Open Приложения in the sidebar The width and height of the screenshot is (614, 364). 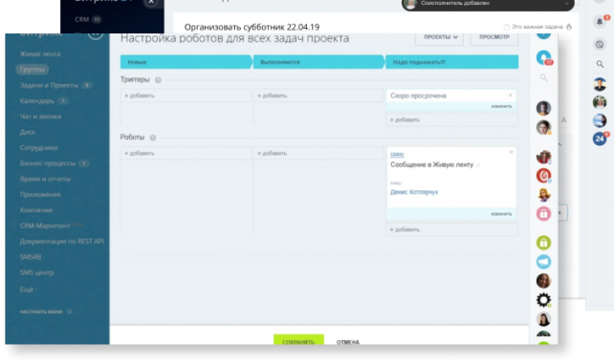tap(40, 194)
